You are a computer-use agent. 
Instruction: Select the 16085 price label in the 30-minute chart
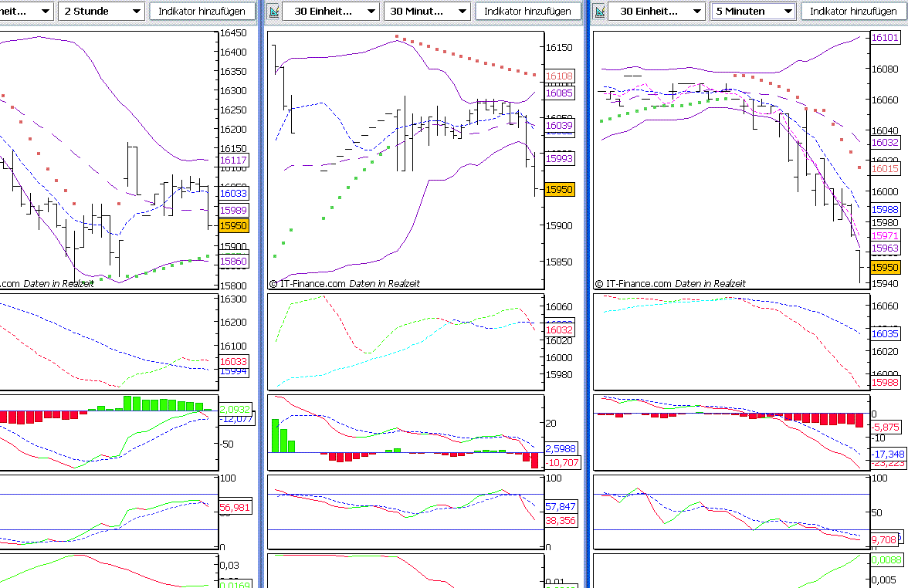(x=559, y=93)
